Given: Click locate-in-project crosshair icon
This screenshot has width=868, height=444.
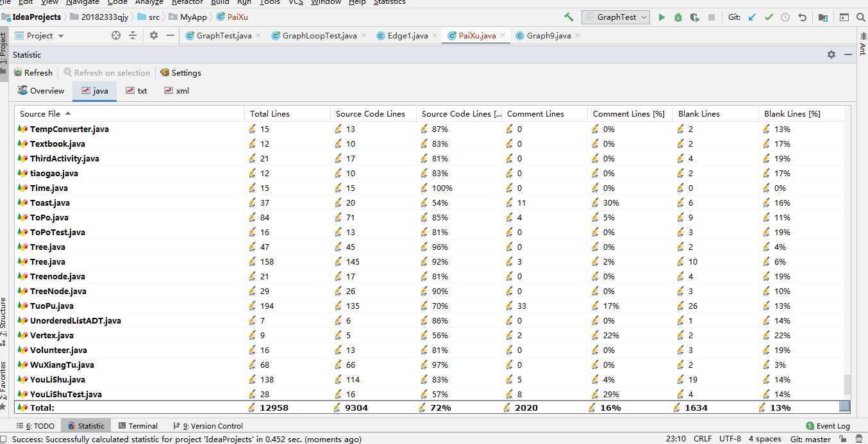Looking at the screenshot, I should coord(116,35).
